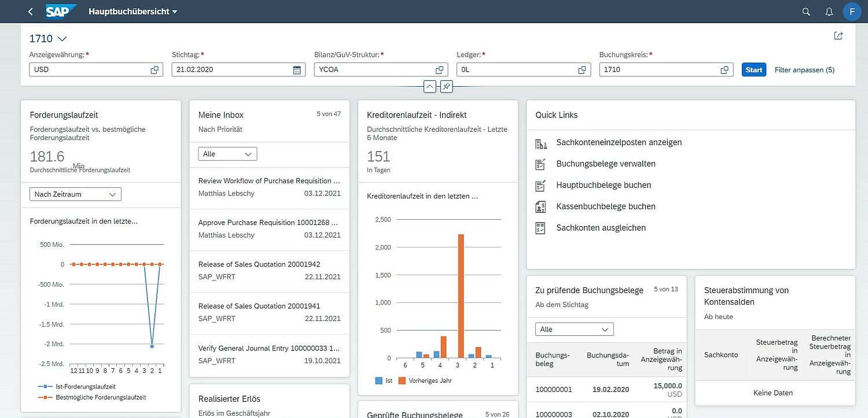Click Meine Inbox card title

point(221,115)
